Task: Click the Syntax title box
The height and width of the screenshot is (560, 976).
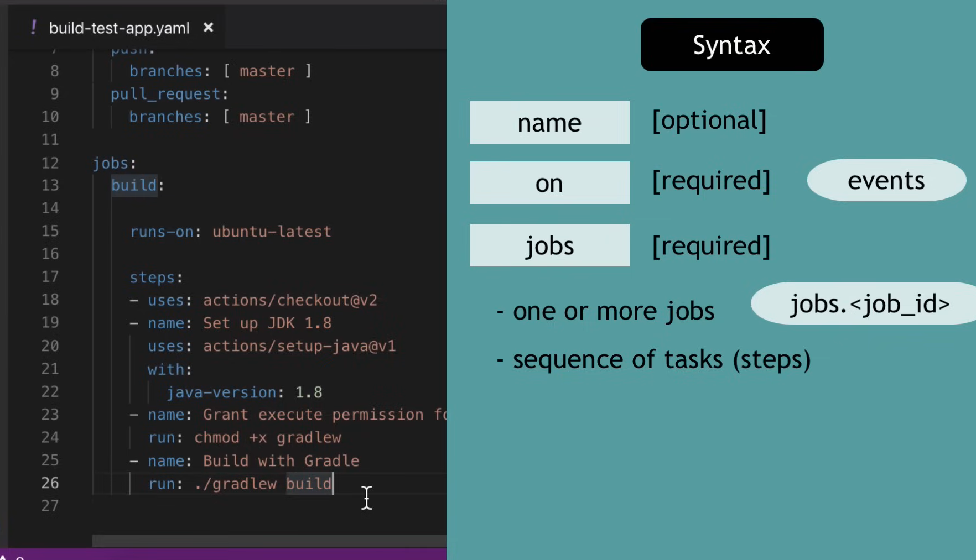Action: (x=731, y=45)
